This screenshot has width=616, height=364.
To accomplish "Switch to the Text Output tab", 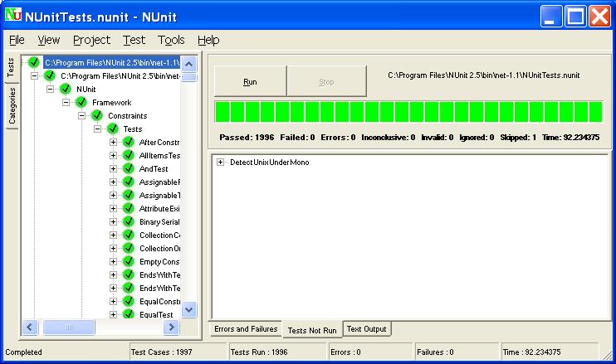I will tap(367, 329).
